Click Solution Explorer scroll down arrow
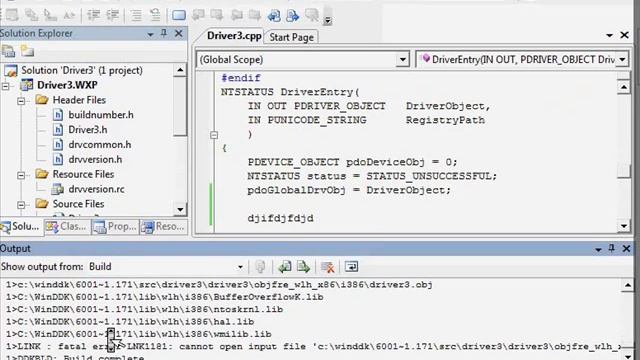The image size is (640, 360). point(180,210)
